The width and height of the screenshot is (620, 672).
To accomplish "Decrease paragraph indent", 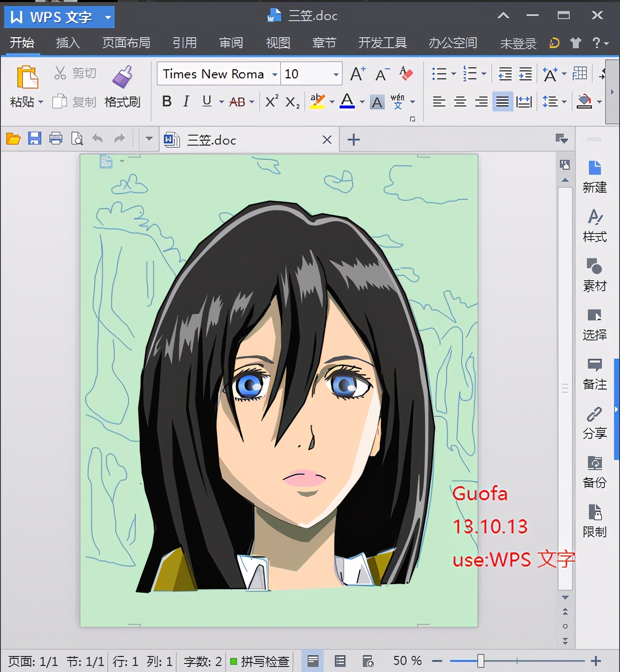I will click(x=505, y=74).
